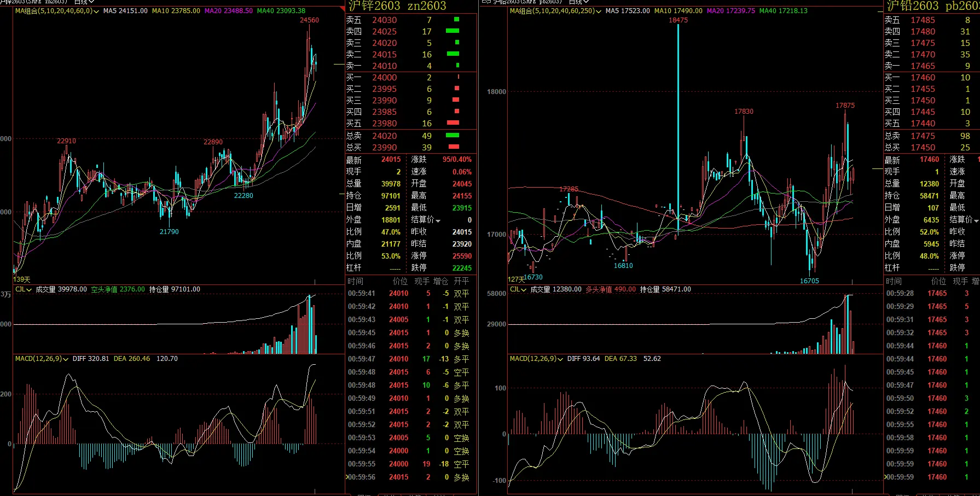Expand the MACD dropdown on lead chart
This screenshot has height=496, width=980.
(x=560, y=359)
